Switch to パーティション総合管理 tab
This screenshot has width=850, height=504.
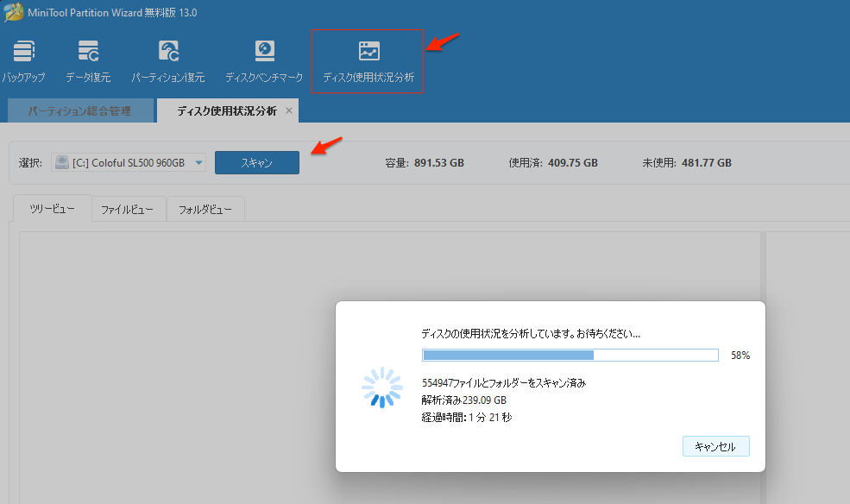click(x=79, y=111)
